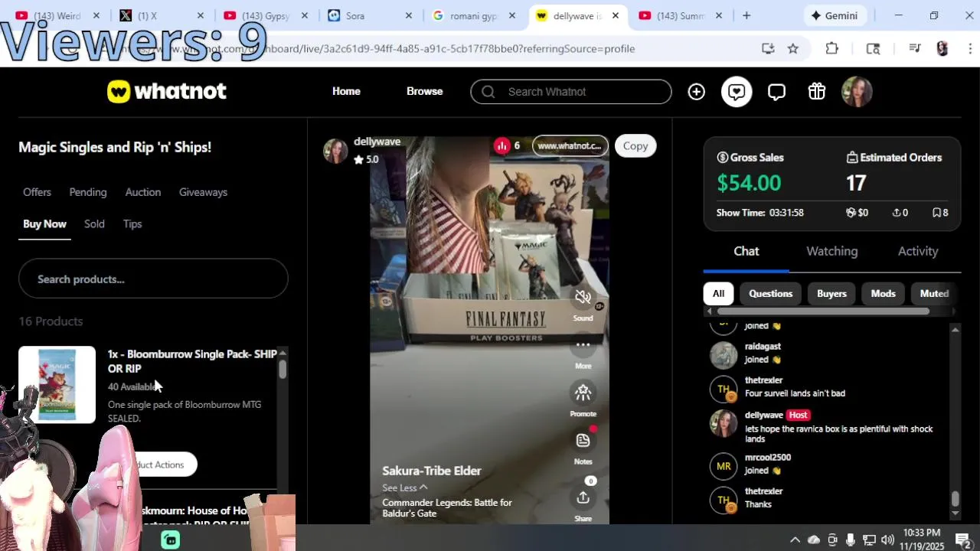This screenshot has height=551, width=980.
Task: Click the bookmark stat icon showing 8
Action: 936,213
